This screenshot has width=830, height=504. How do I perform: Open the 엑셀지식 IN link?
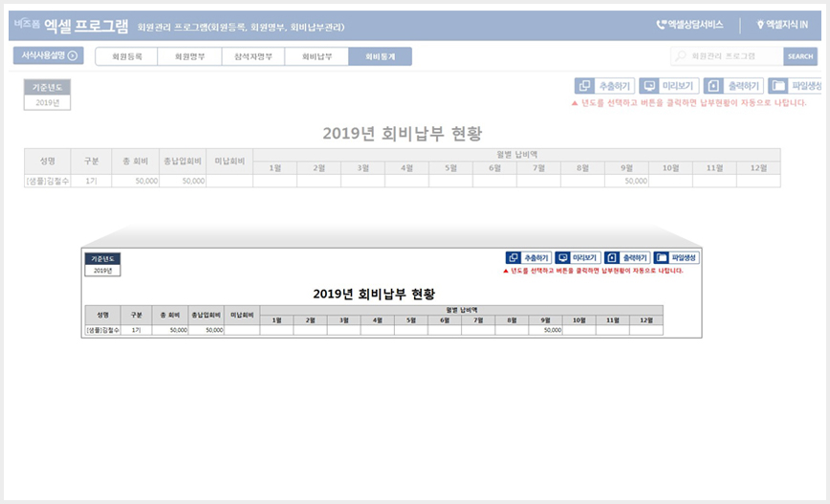click(x=782, y=24)
